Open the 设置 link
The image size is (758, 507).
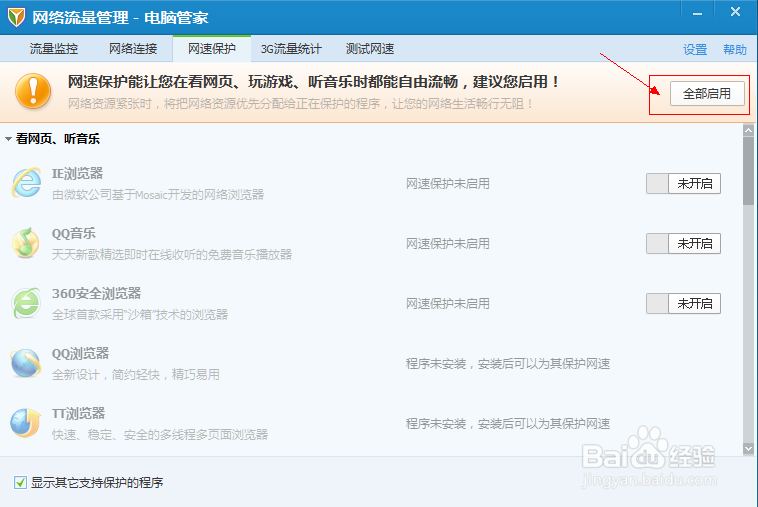(x=695, y=49)
